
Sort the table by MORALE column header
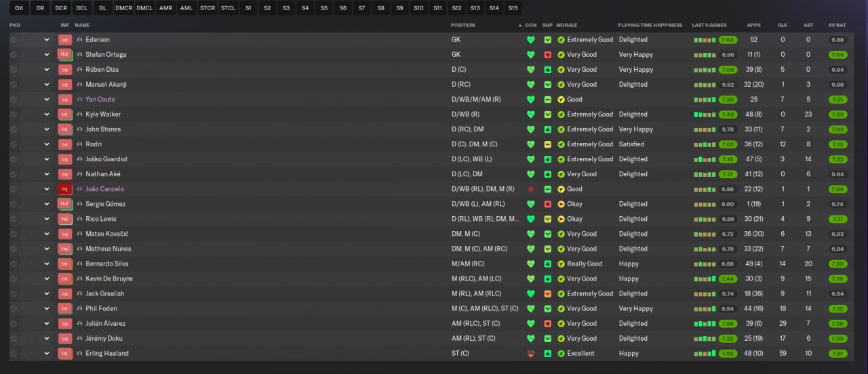(567, 25)
